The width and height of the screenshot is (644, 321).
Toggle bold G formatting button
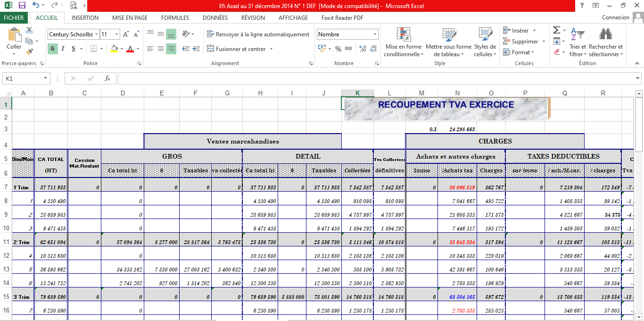[x=52, y=49]
